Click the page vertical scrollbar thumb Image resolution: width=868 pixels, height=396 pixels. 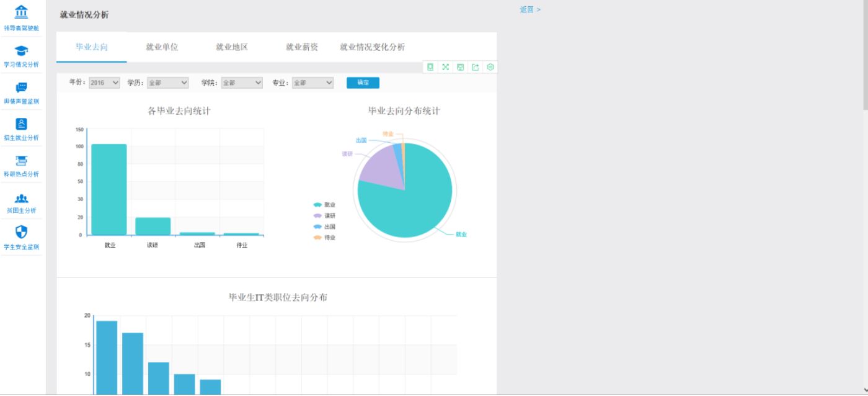pos(864,55)
